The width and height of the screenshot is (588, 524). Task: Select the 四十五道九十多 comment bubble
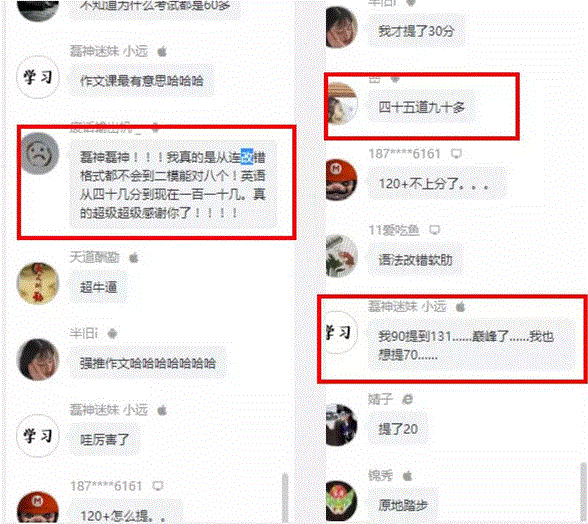(x=421, y=108)
